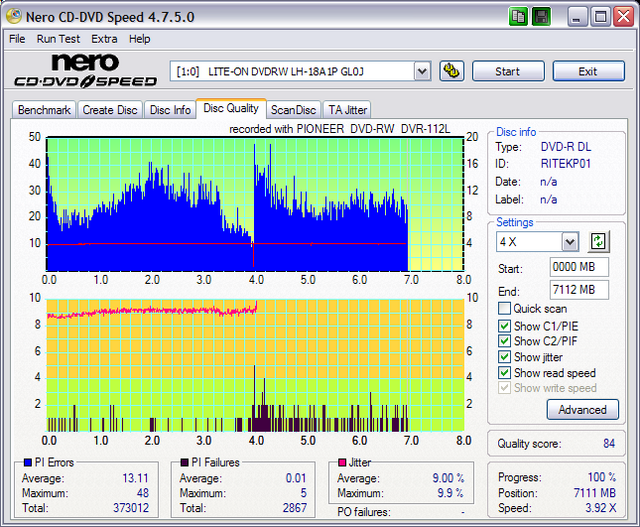
Task: Open the drive selection dropdown arrow
Action: click(x=422, y=72)
